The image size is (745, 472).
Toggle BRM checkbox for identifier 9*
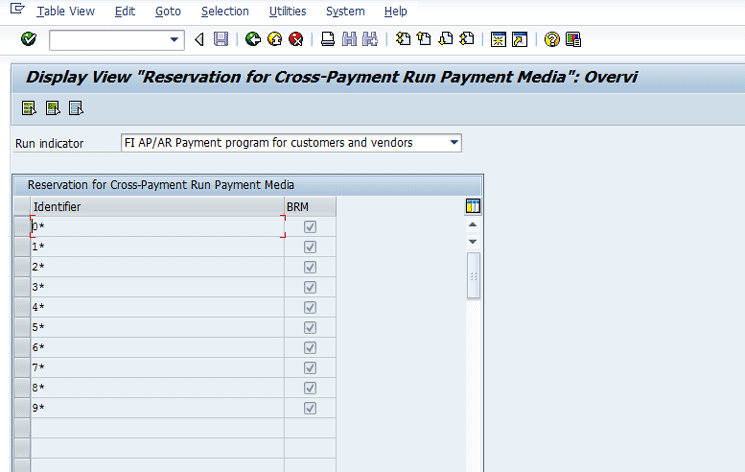click(x=310, y=408)
